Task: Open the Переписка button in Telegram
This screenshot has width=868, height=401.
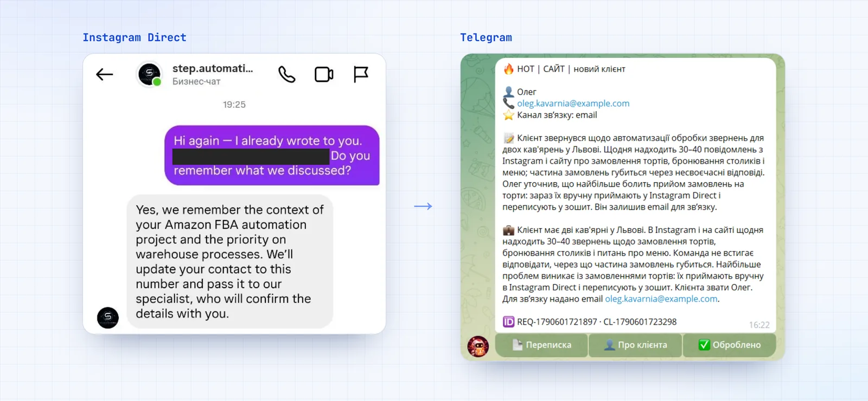Action: tap(541, 345)
